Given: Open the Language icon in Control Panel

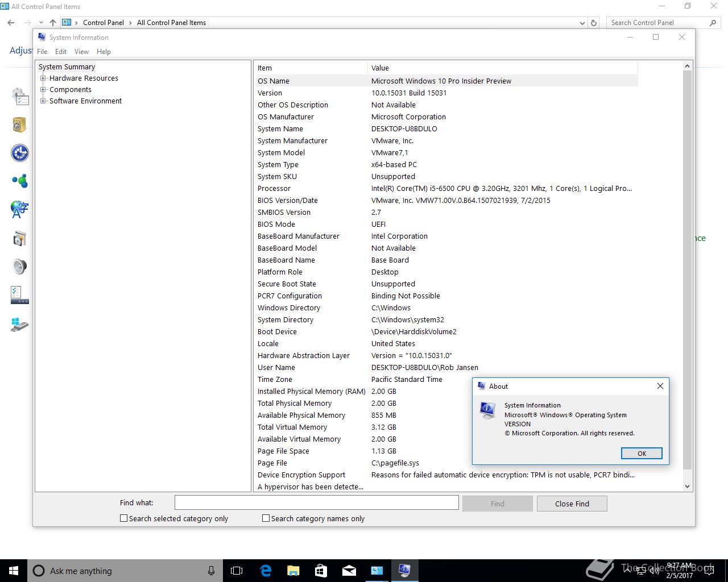Looking at the screenshot, I should tap(20, 209).
